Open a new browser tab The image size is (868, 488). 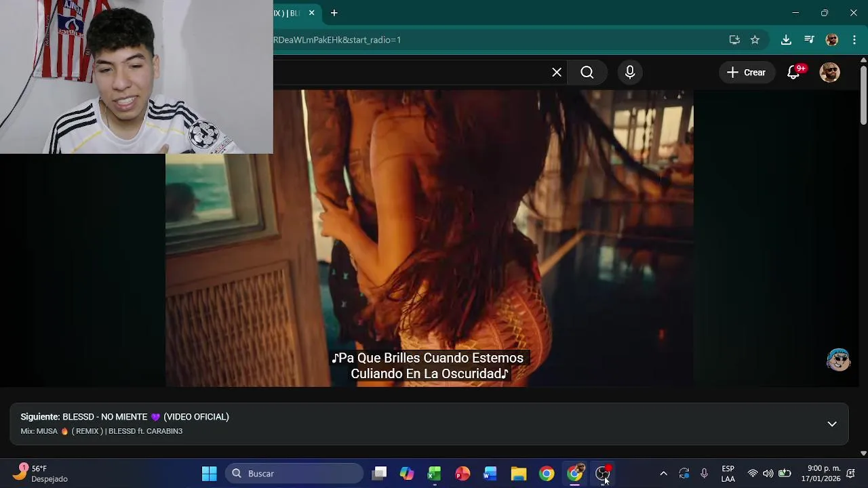[334, 13]
